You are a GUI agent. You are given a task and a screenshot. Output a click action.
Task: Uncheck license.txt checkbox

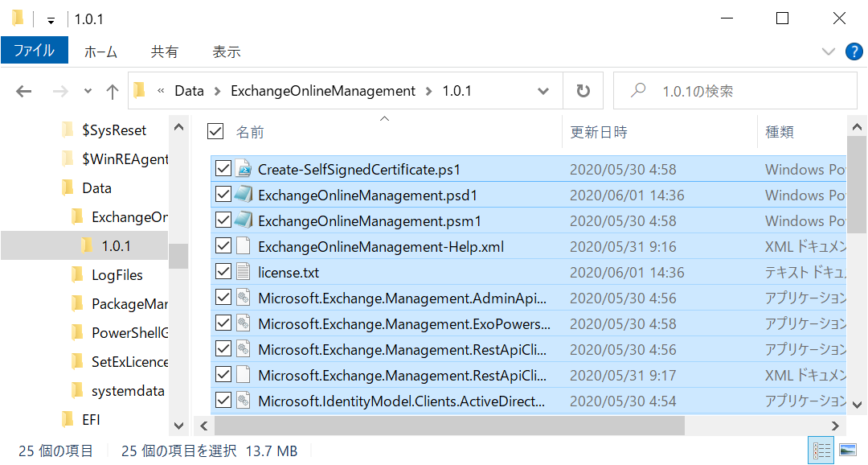[x=223, y=272]
